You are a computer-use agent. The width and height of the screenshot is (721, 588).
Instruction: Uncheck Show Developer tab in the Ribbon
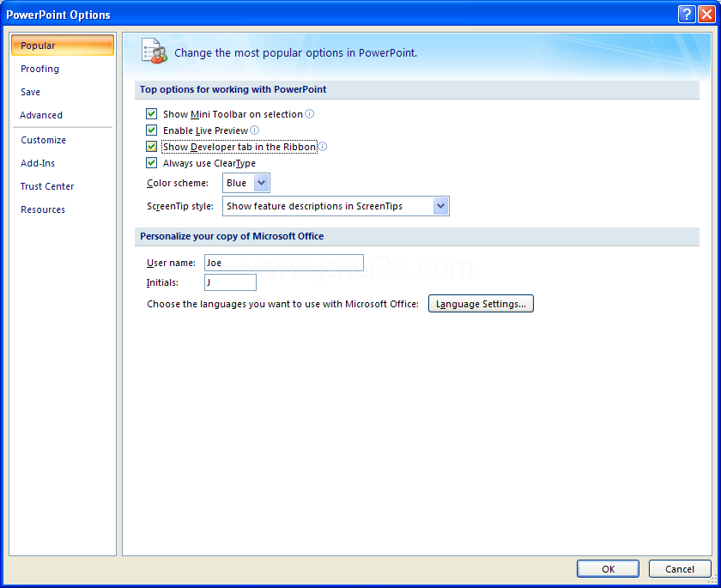(151, 147)
